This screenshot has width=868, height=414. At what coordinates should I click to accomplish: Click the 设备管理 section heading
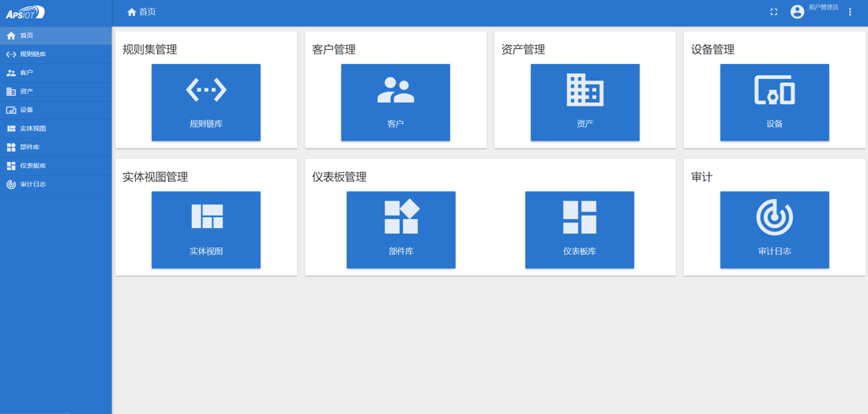pos(713,50)
